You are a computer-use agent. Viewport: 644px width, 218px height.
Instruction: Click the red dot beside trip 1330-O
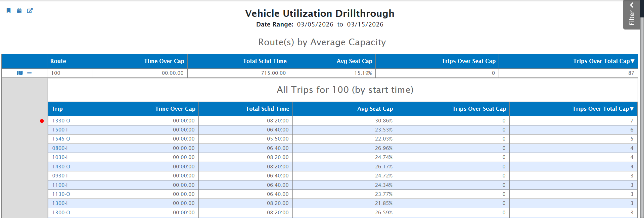click(x=42, y=121)
